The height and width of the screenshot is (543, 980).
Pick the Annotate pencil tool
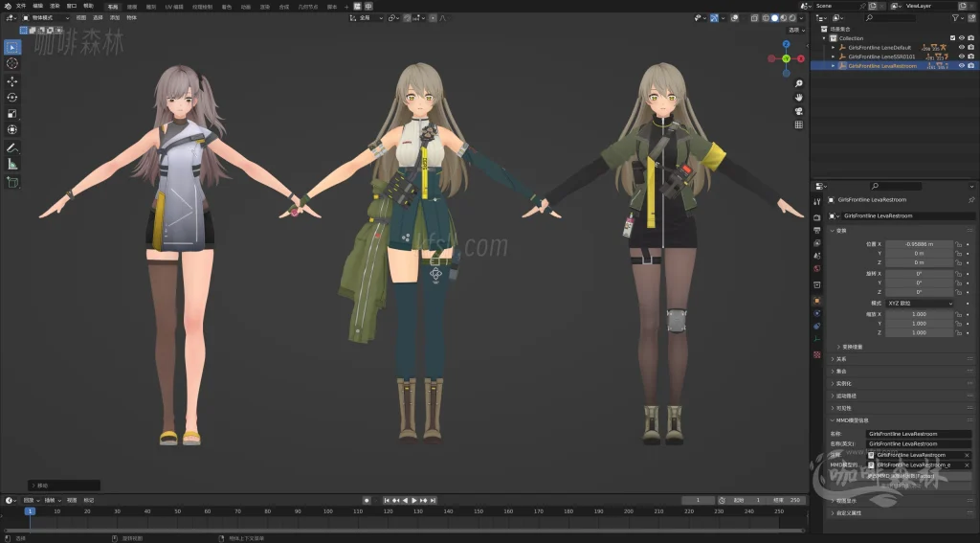pos(11,147)
